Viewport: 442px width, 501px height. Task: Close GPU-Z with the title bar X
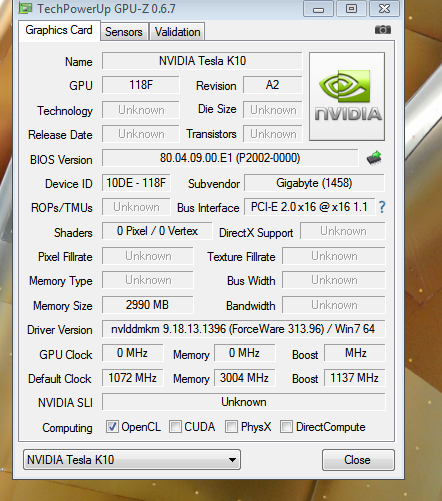coord(384,9)
